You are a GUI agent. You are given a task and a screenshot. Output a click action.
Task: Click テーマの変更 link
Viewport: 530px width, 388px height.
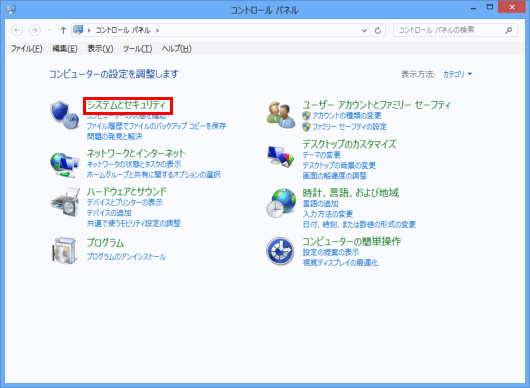(322, 155)
